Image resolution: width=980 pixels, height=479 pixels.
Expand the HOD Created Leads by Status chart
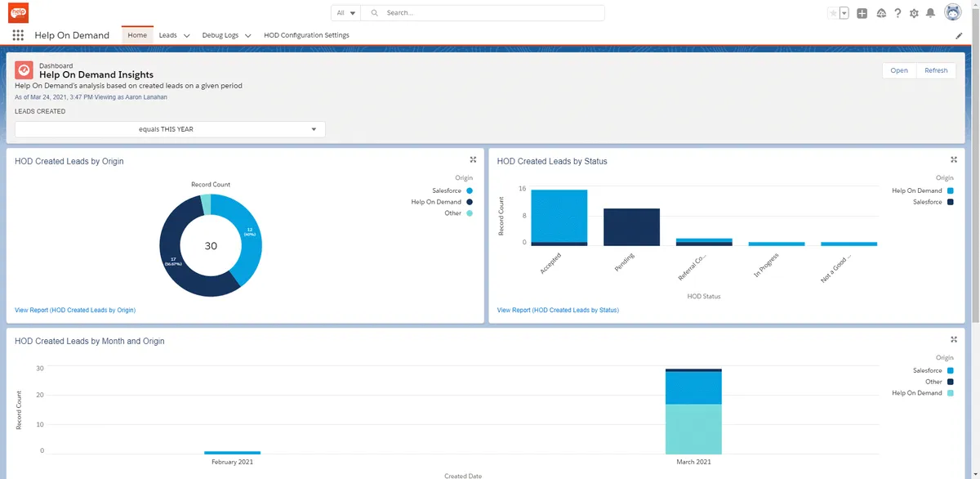953,160
